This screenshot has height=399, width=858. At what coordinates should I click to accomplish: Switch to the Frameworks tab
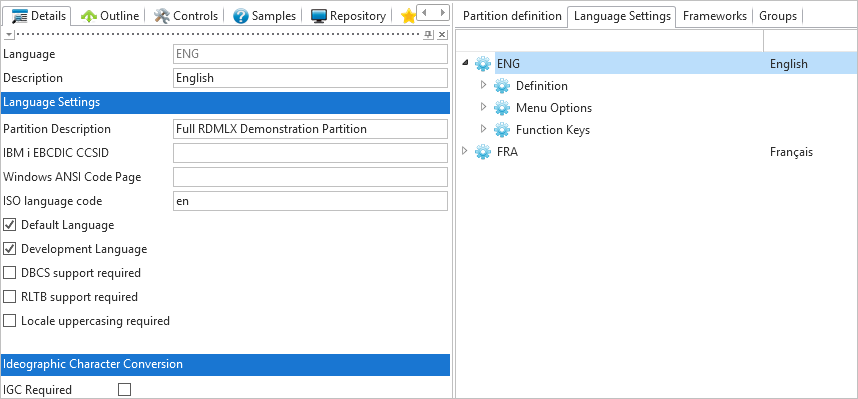pyautogui.click(x=715, y=16)
